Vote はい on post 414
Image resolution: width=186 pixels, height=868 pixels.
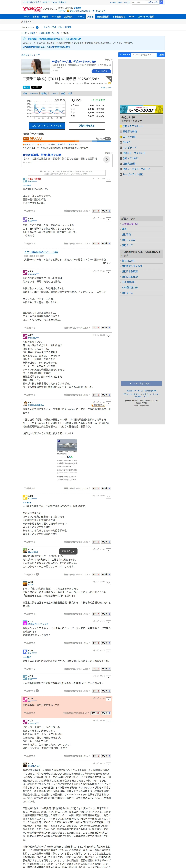point(96,243)
